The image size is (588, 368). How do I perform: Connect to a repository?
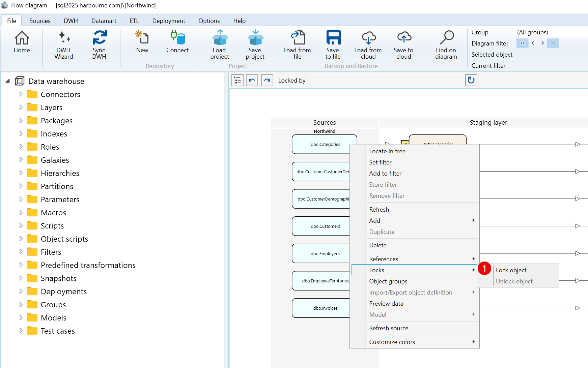point(177,42)
